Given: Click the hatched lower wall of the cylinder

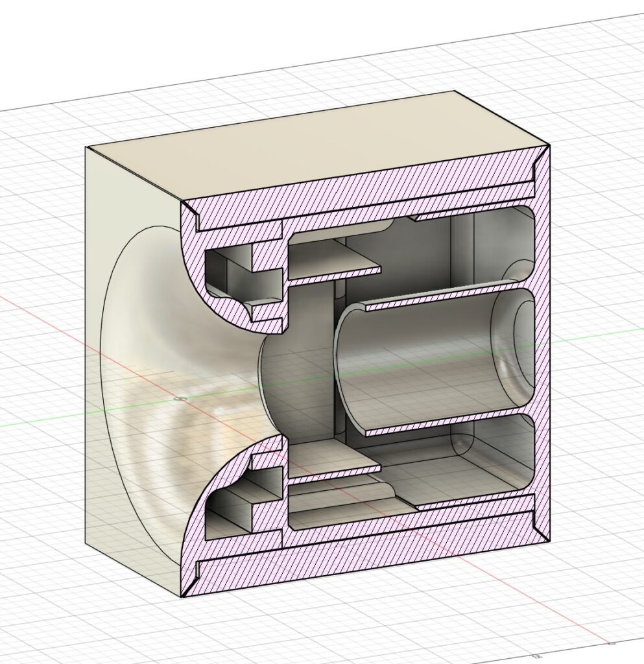Looking at the screenshot, I should click(x=441, y=421).
